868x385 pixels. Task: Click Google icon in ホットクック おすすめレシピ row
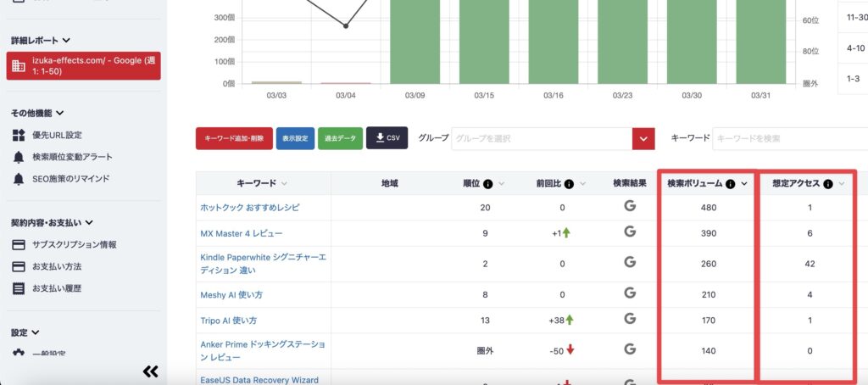pos(629,207)
